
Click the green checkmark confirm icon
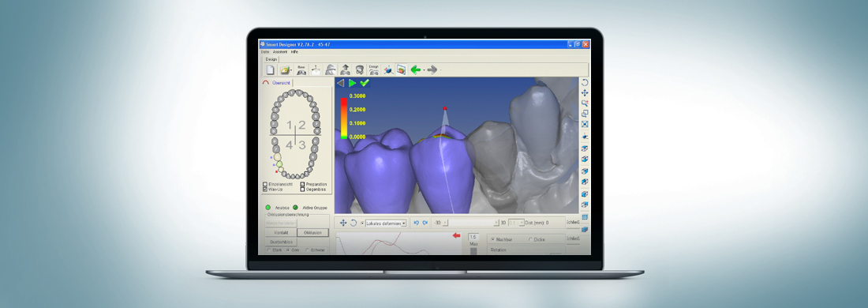tap(365, 83)
